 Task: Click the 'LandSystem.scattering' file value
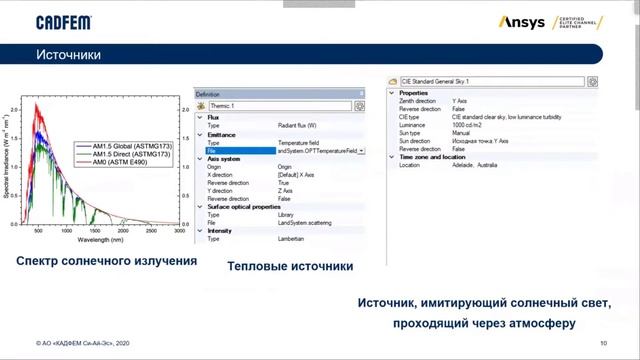click(x=304, y=223)
